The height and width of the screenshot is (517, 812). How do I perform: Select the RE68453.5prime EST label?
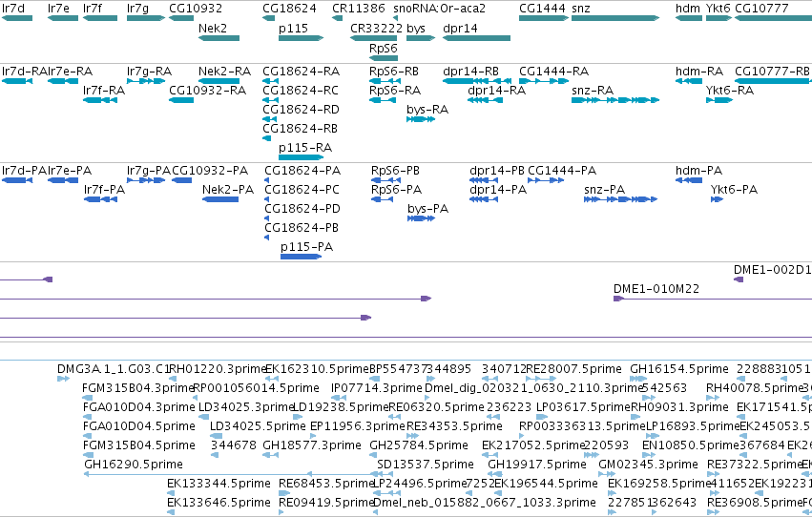326,484
